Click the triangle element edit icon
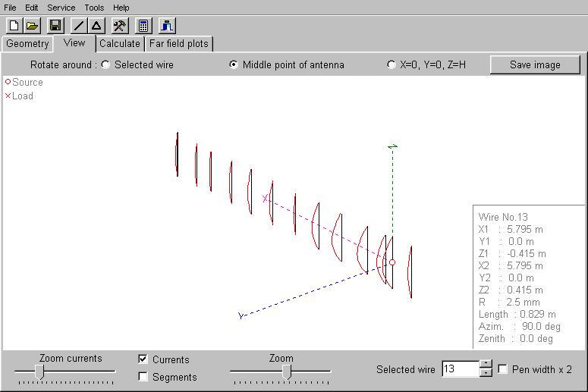This screenshot has height=392, width=588. click(x=96, y=25)
